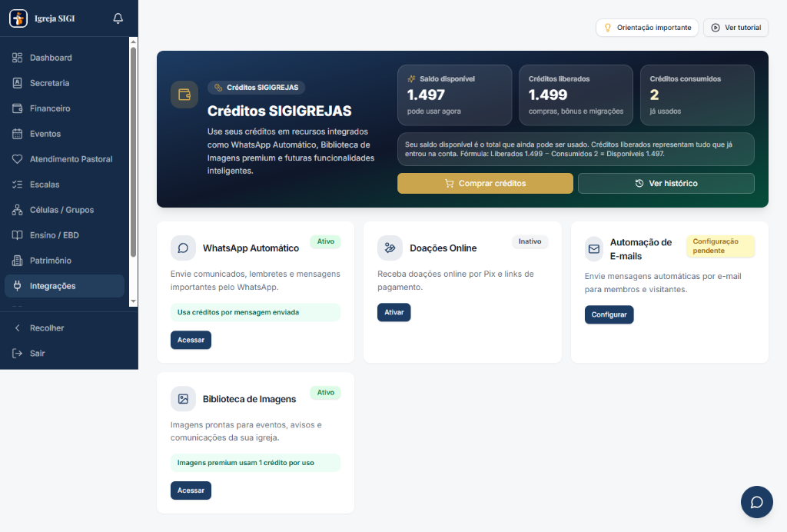Click Acessar on WhatsApp Automático card
The image size is (787, 532).
click(191, 340)
